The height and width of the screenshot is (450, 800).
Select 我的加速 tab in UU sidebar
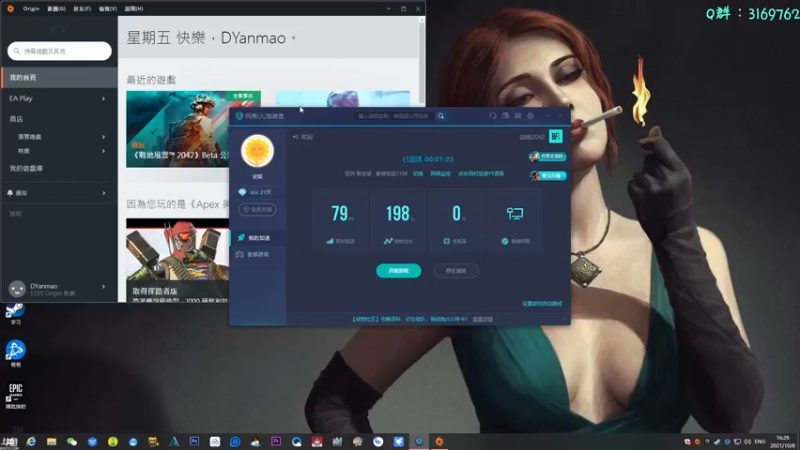tap(258, 238)
